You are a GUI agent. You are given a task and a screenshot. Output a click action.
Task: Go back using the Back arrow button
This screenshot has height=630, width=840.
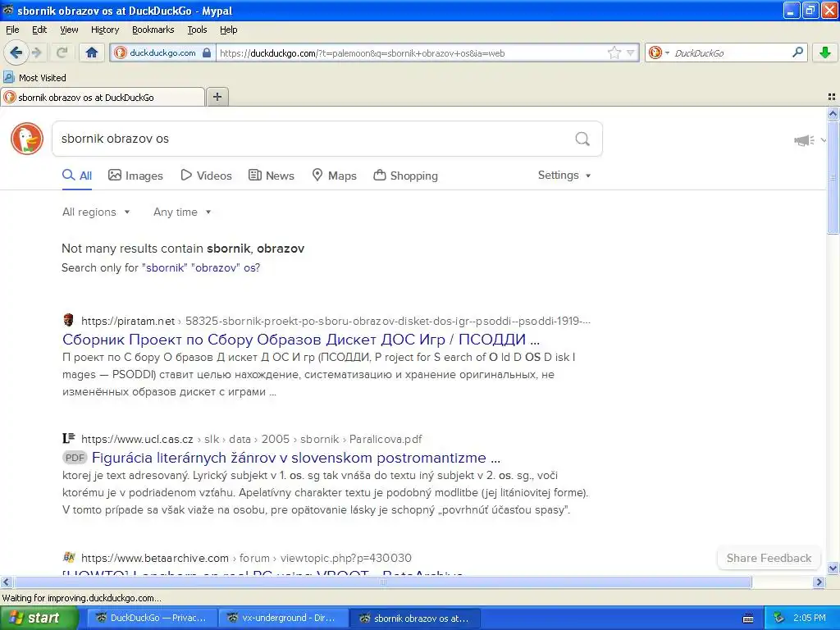point(16,52)
